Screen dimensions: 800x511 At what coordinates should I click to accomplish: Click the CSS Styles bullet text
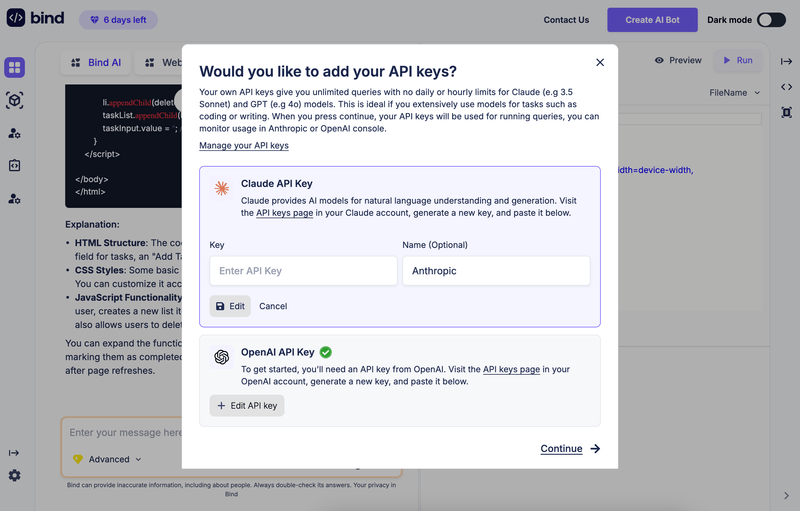[99, 270]
